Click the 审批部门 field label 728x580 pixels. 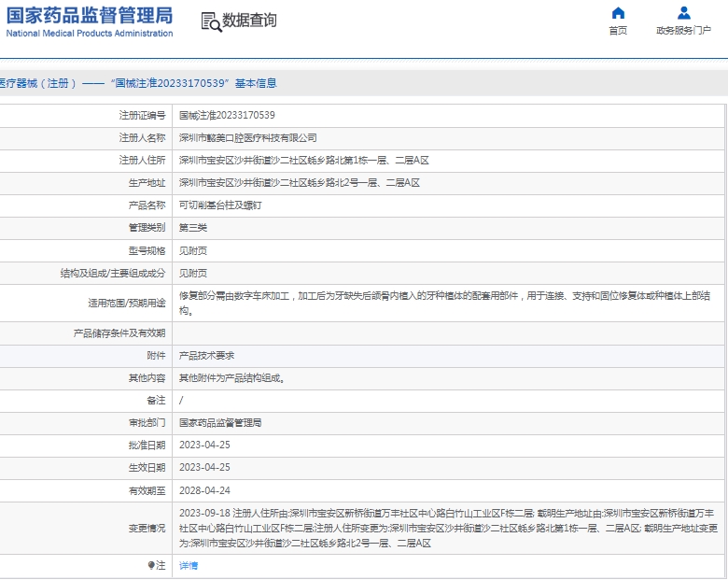pyautogui.click(x=147, y=423)
